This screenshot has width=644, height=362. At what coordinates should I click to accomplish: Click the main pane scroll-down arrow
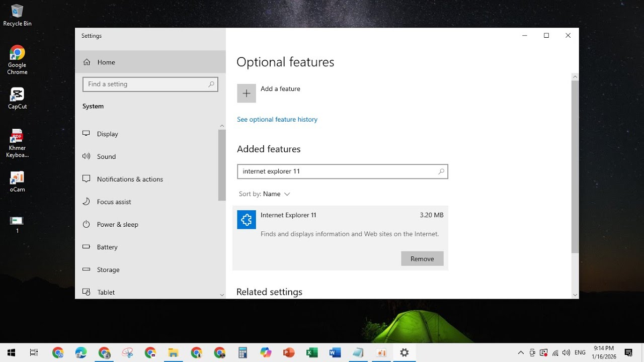coord(575,295)
